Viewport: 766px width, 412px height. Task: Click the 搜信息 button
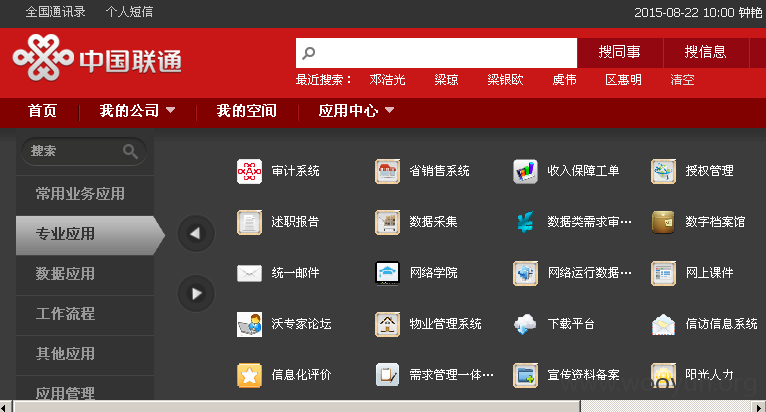click(x=705, y=52)
